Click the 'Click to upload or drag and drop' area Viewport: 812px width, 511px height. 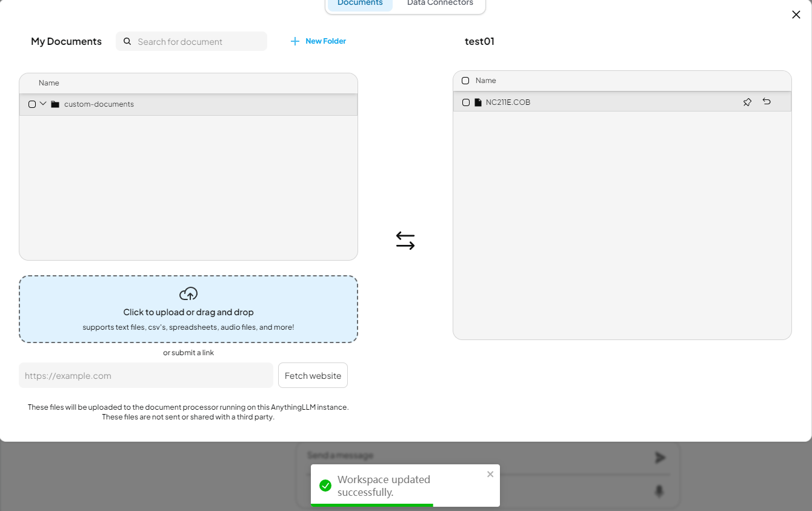[188, 309]
